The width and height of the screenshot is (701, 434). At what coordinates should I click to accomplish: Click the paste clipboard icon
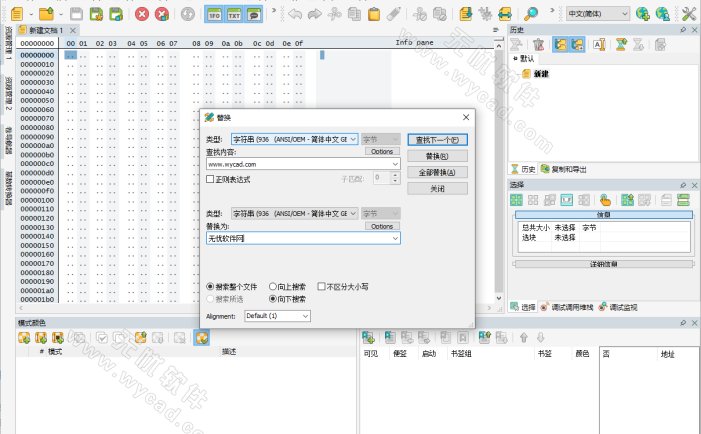pyautogui.click(x=374, y=14)
